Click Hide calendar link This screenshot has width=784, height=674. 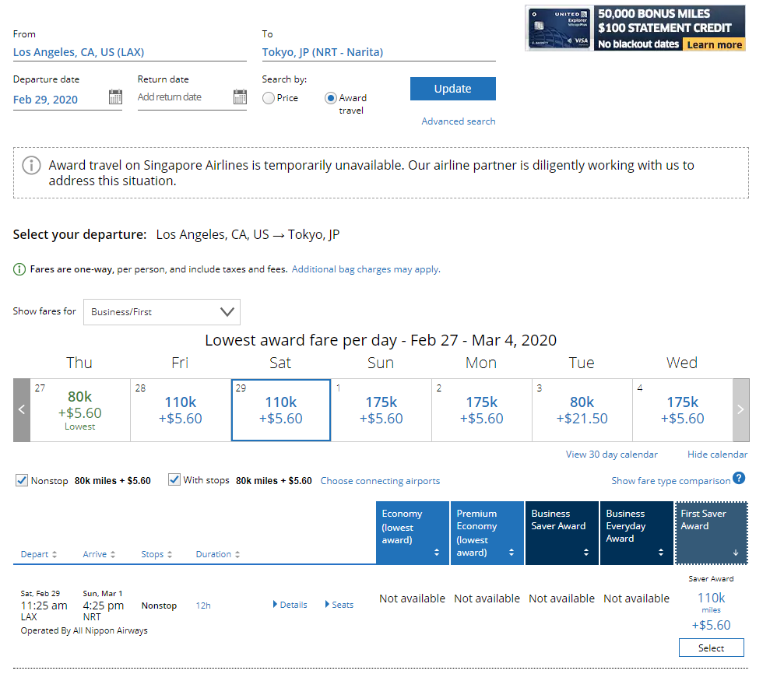coord(718,455)
